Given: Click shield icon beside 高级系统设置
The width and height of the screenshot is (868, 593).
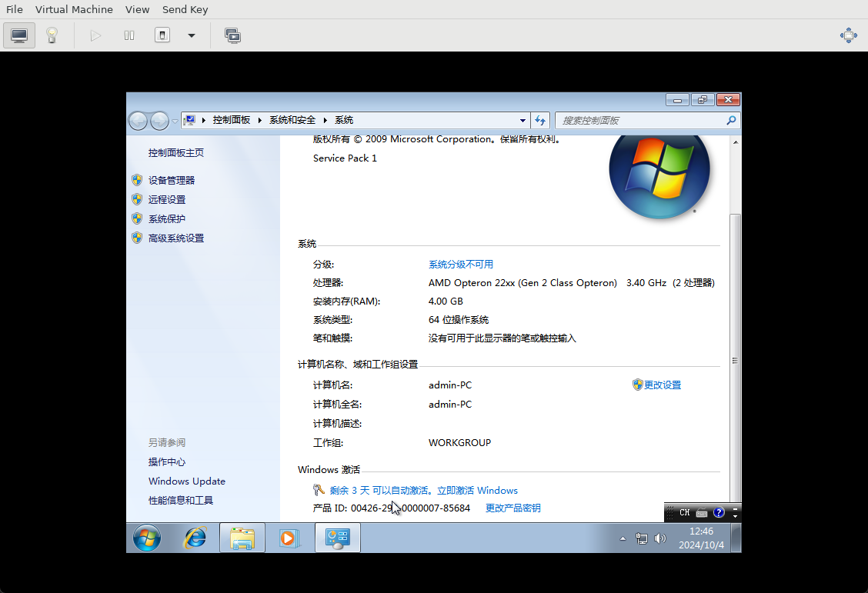Looking at the screenshot, I should (137, 238).
